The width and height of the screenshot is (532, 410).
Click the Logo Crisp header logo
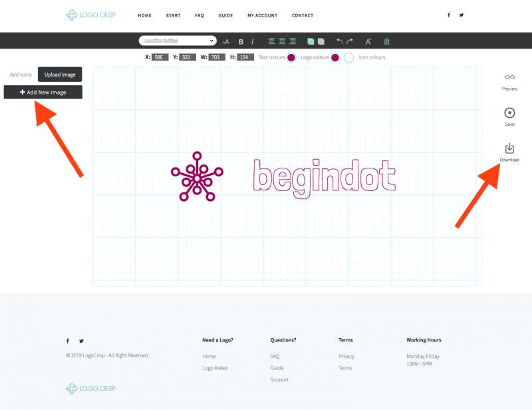click(90, 15)
